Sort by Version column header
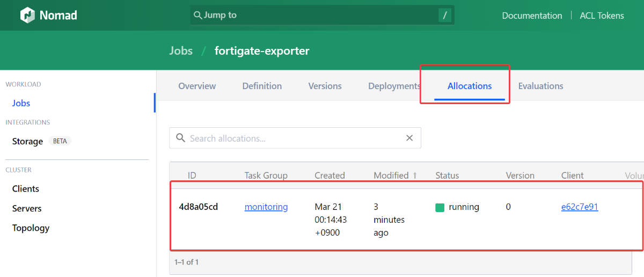Screen dimensions: 644x277 (520, 176)
